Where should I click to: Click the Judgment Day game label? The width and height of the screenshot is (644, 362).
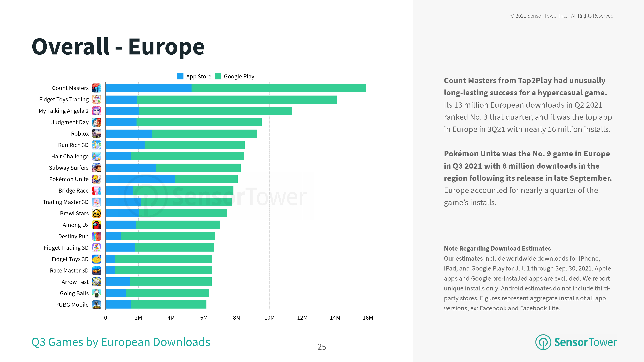(x=70, y=122)
